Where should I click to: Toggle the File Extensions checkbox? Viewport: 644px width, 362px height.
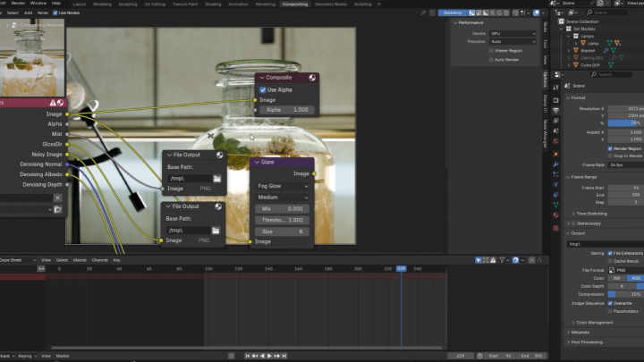point(610,253)
